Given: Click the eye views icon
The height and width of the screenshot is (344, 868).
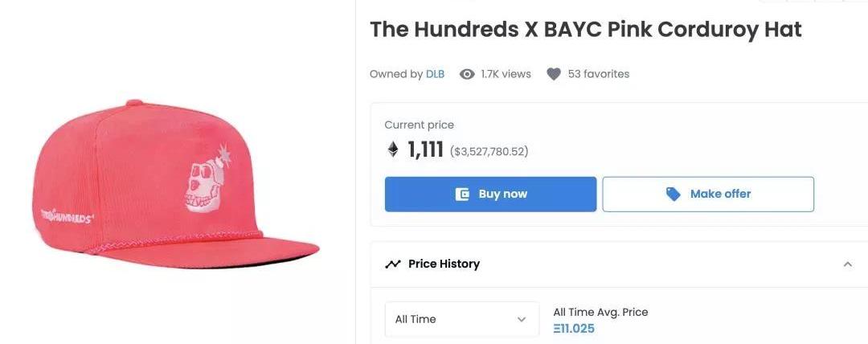Looking at the screenshot, I should [467, 74].
